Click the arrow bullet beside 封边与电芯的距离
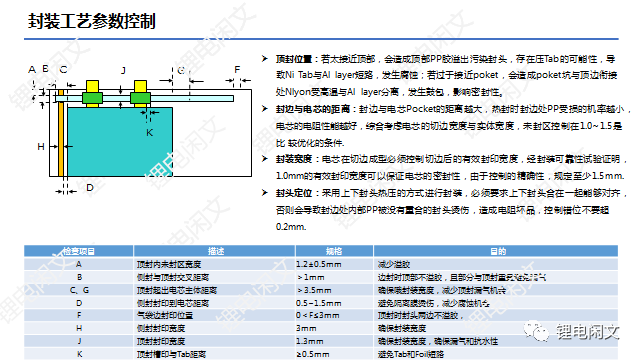This screenshot has width=640, height=360. pyautogui.click(x=265, y=109)
